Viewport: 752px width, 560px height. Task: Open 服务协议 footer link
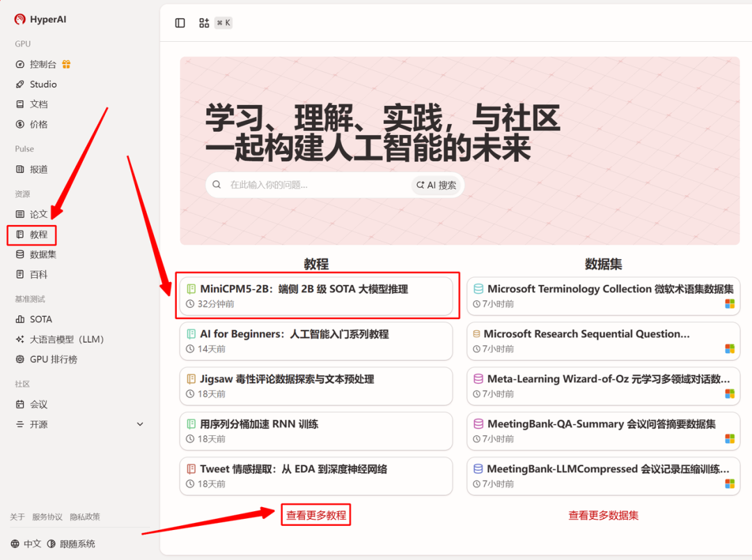pos(47,517)
